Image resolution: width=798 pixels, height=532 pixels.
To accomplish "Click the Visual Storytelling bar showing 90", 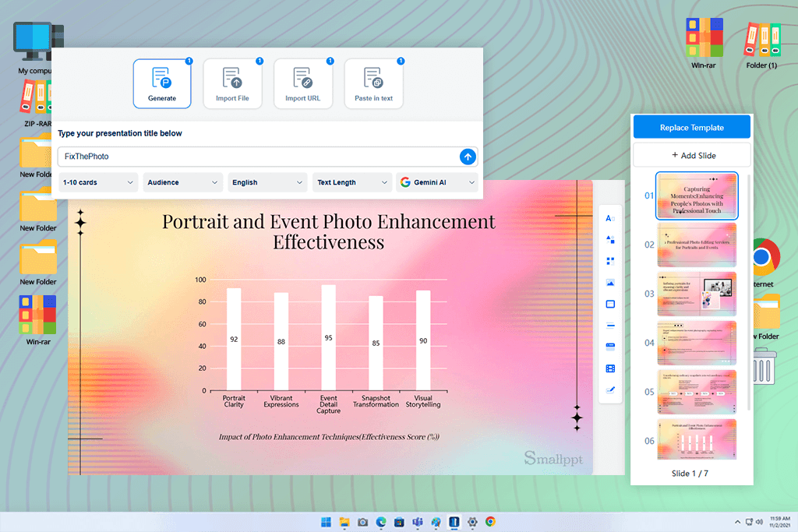I will coord(423,340).
